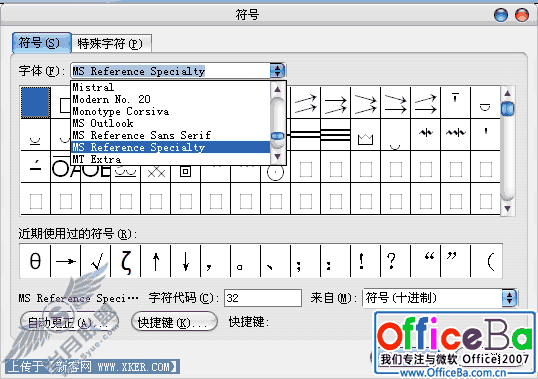The width and height of the screenshot is (538, 379).
Task: Select Mistral in the font list
Action: point(171,87)
